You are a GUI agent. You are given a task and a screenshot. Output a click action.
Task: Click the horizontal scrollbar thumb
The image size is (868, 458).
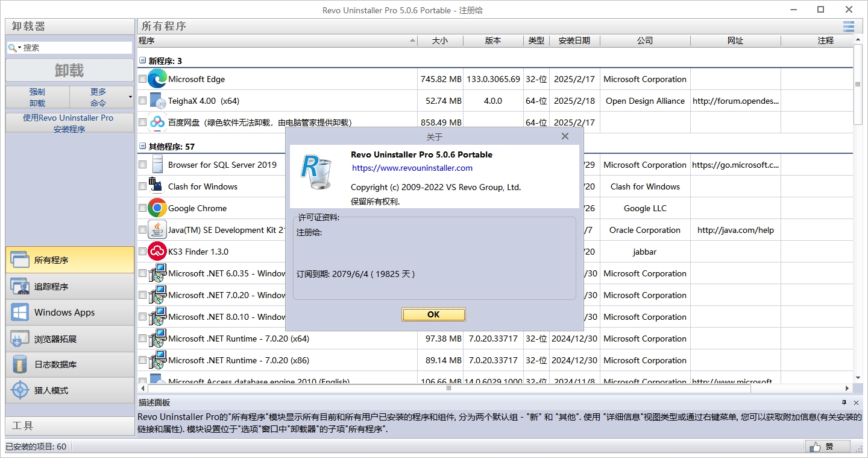(x=448, y=389)
